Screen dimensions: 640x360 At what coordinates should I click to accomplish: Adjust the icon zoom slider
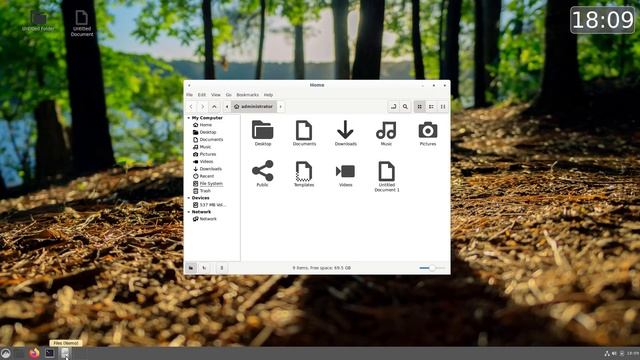[x=431, y=268]
